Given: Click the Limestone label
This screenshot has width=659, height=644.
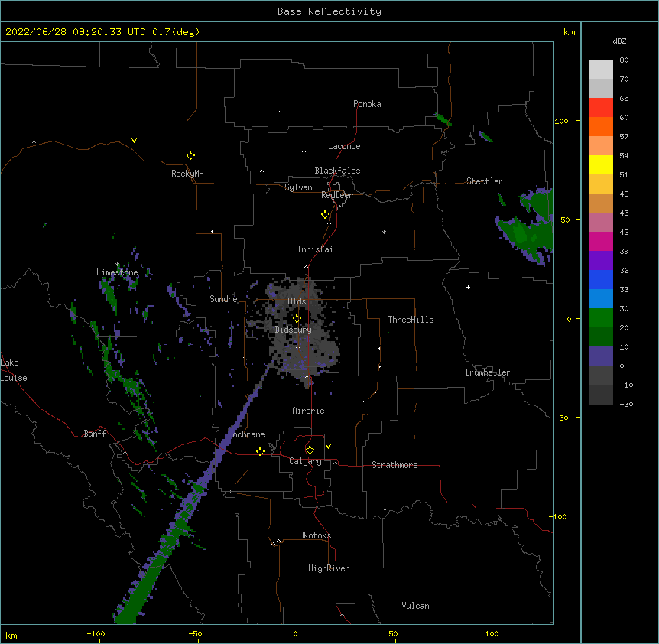Looking at the screenshot, I should point(117,272).
